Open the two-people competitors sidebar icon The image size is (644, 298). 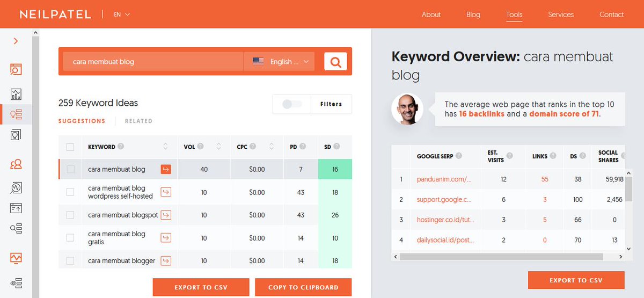(x=16, y=164)
